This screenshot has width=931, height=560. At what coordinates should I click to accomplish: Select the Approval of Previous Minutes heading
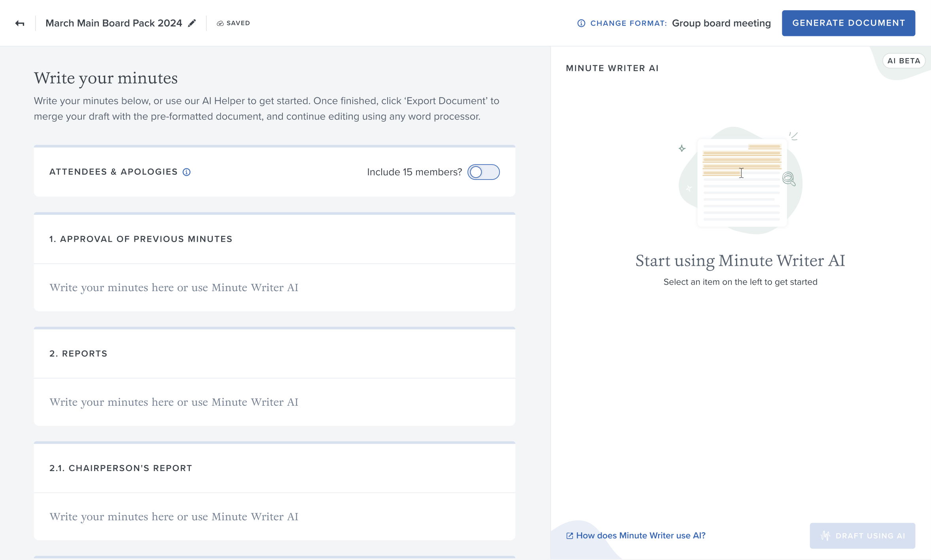pos(141,239)
